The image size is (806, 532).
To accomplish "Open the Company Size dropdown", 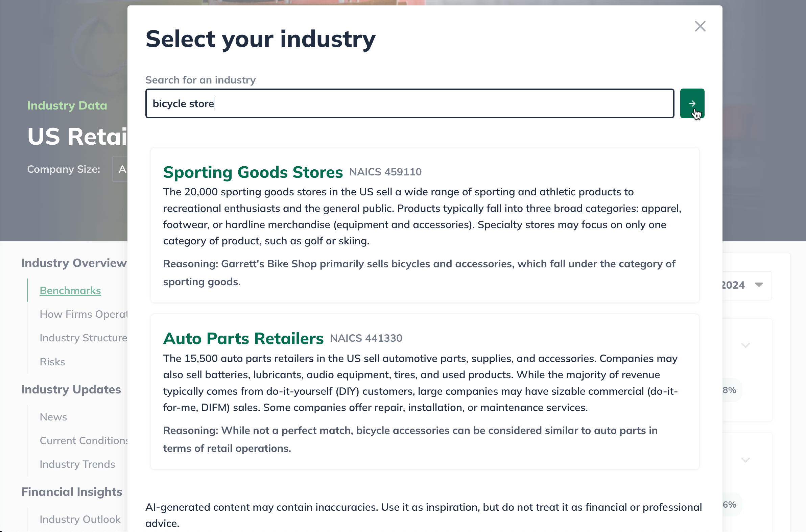I will 120,169.
